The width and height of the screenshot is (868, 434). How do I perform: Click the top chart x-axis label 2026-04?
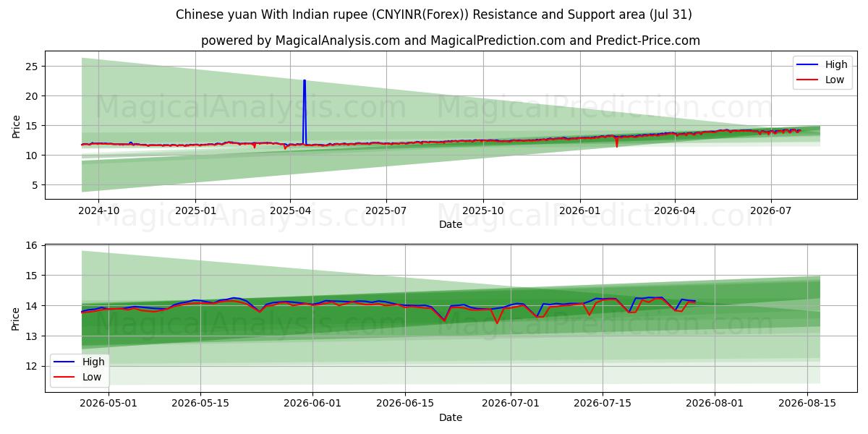pyautogui.click(x=675, y=210)
